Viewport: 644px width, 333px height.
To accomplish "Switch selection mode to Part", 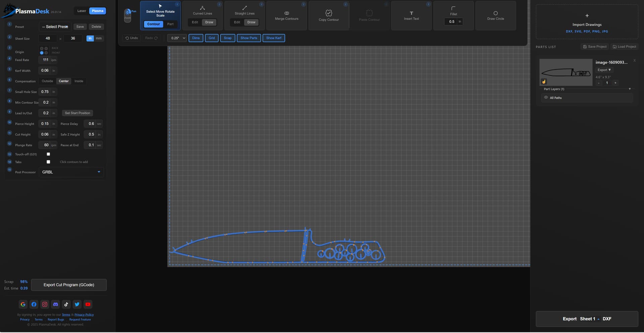I will point(170,24).
